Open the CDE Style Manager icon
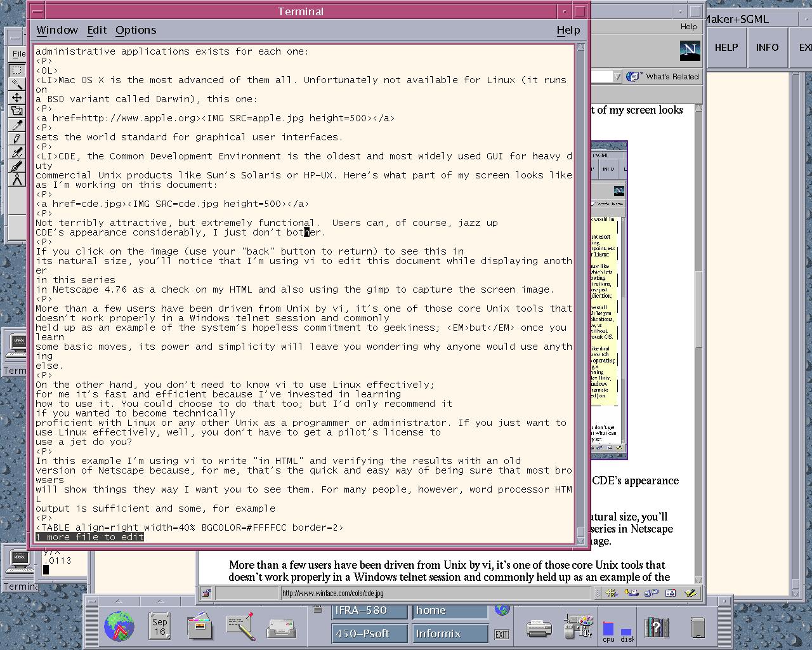812x650 pixels. tap(578, 627)
